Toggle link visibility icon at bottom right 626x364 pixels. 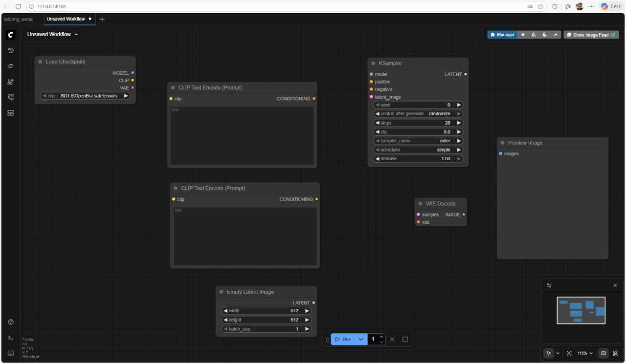coord(615,353)
